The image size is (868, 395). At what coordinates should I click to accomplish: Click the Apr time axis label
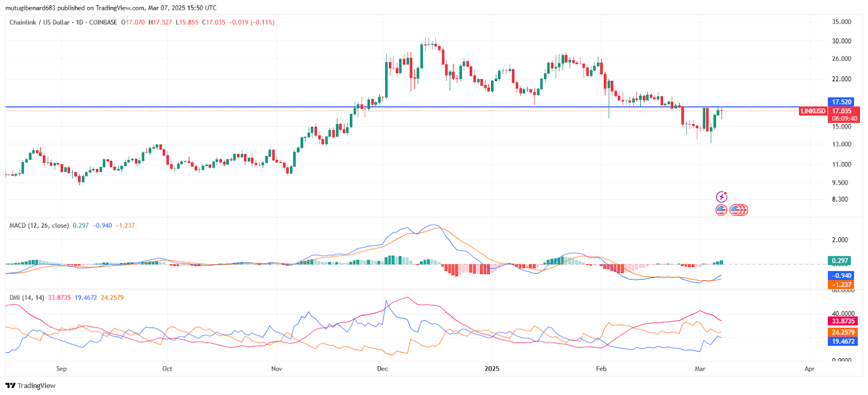click(809, 369)
